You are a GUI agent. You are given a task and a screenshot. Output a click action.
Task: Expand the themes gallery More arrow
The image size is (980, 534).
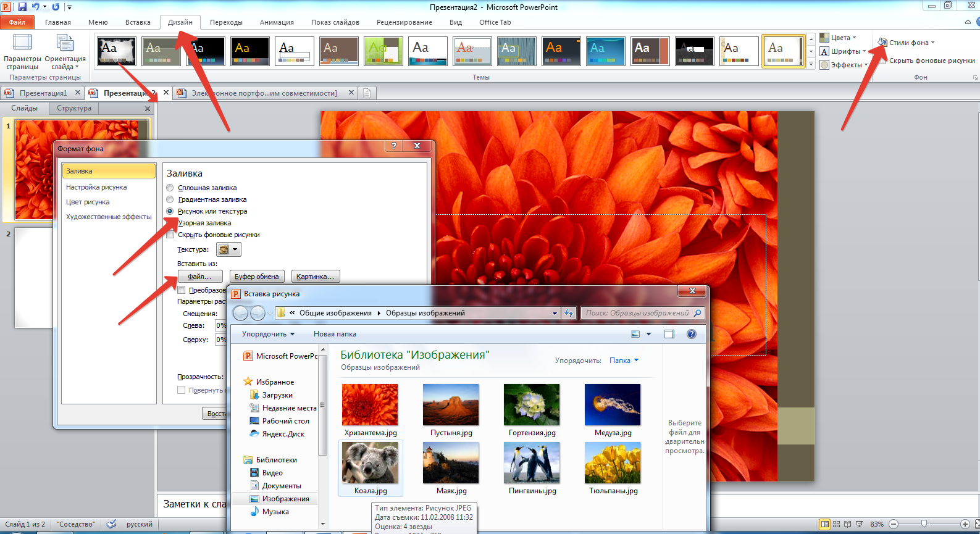811,64
